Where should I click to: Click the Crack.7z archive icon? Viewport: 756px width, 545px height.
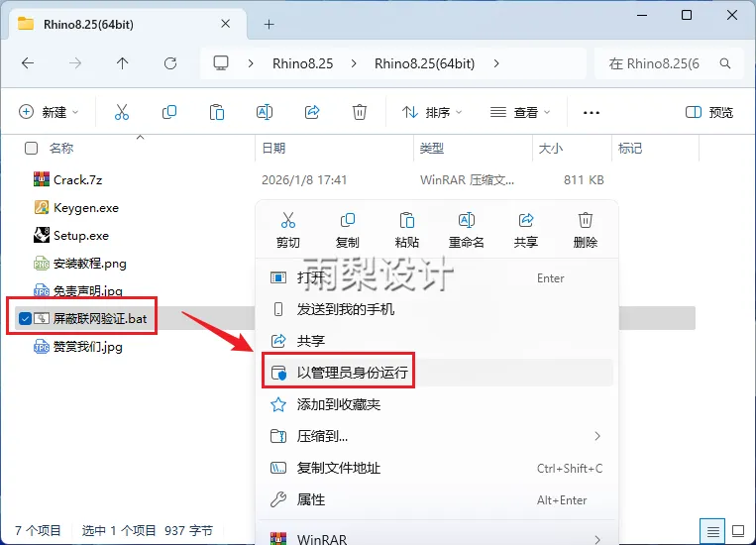[42, 179]
